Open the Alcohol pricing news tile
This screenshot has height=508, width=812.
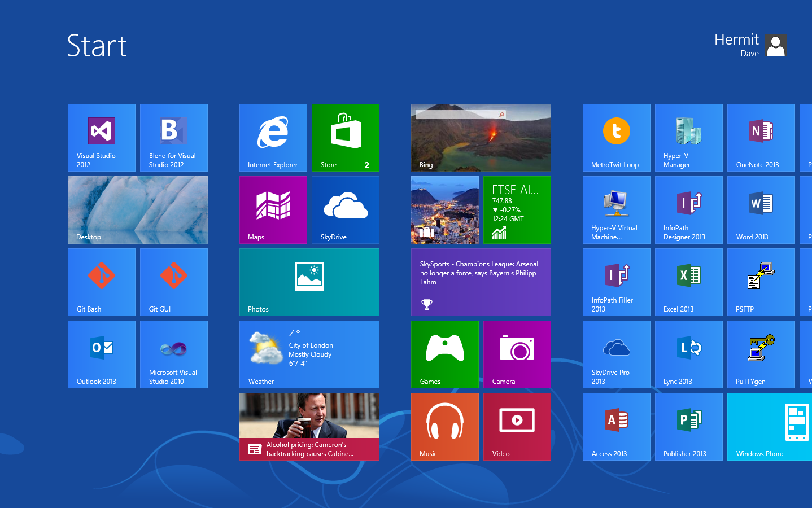click(x=309, y=427)
